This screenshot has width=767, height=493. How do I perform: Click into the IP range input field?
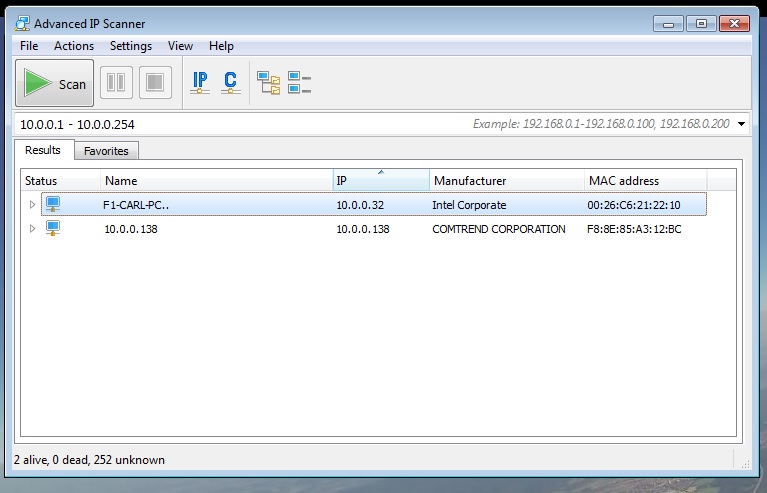tap(382, 124)
